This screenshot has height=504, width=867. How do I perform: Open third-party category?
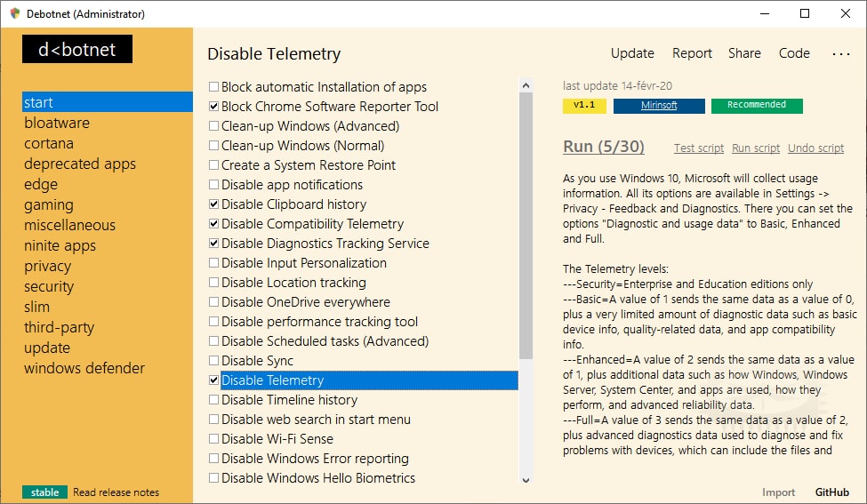pos(60,327)
